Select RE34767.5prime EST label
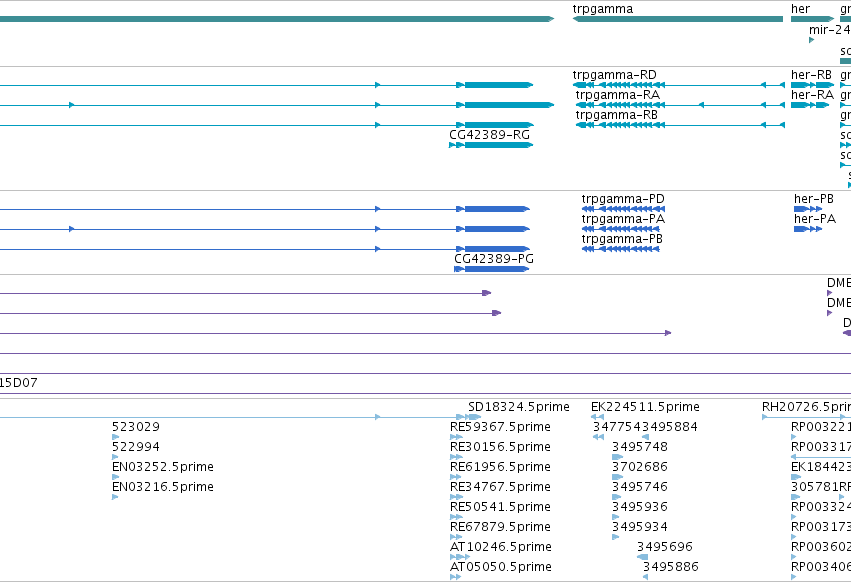This screenshot has width=851, height=582. 500,486
